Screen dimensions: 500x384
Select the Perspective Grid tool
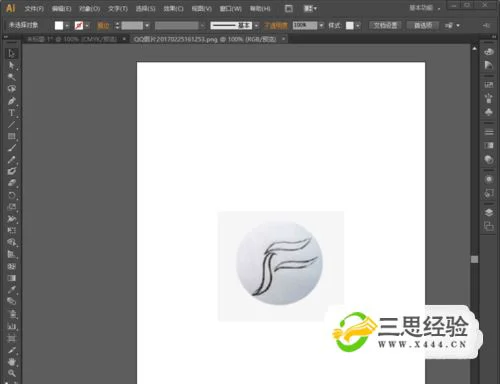12,254
